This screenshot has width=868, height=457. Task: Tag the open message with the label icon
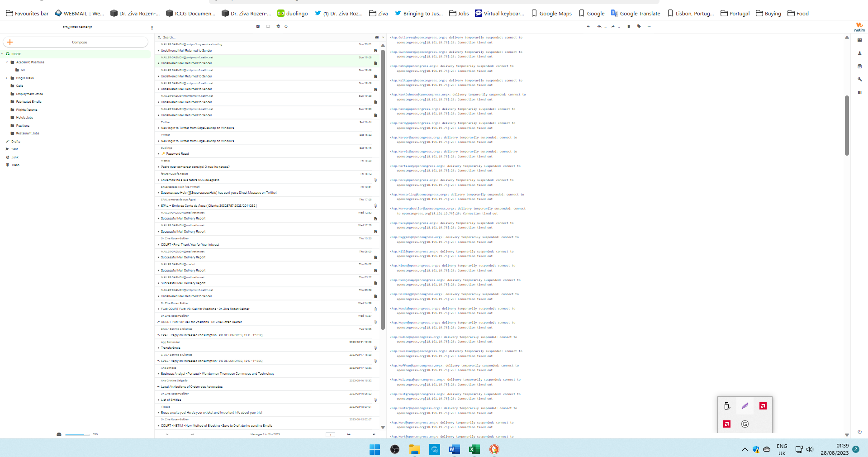click(x=639, y=27)
